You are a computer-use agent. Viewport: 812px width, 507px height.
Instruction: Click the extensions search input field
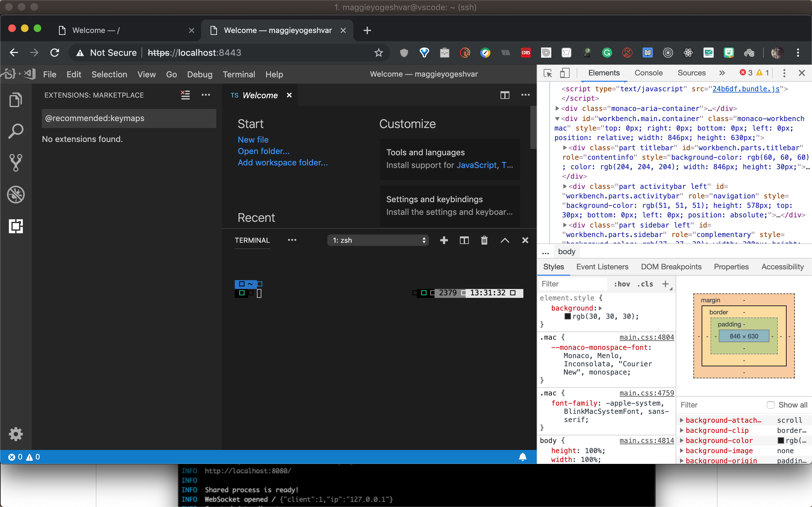click(129, 119)
